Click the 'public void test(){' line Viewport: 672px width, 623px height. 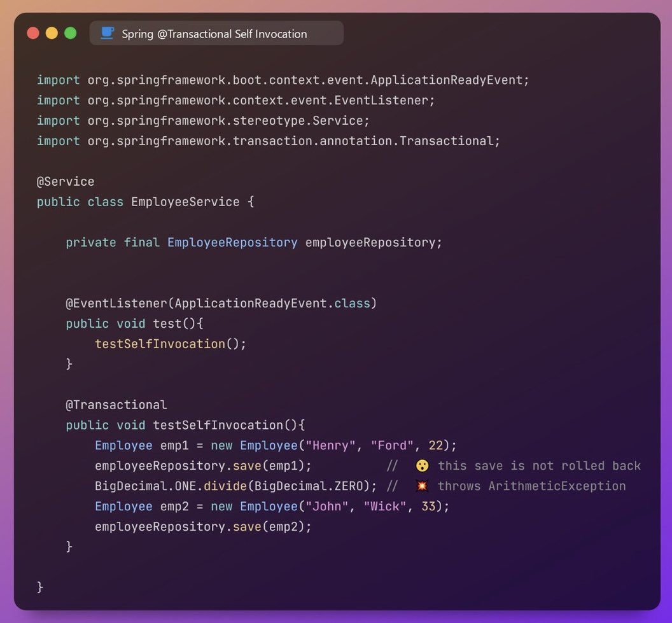[134, 323]
